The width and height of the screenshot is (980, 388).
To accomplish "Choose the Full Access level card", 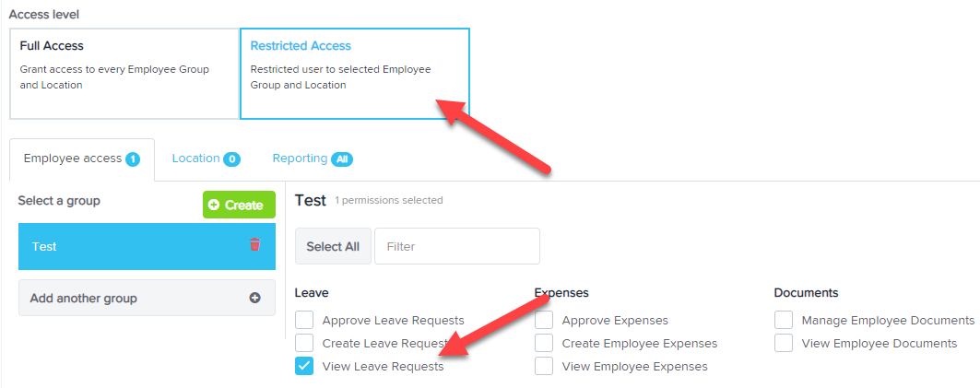I will [124, 73].
